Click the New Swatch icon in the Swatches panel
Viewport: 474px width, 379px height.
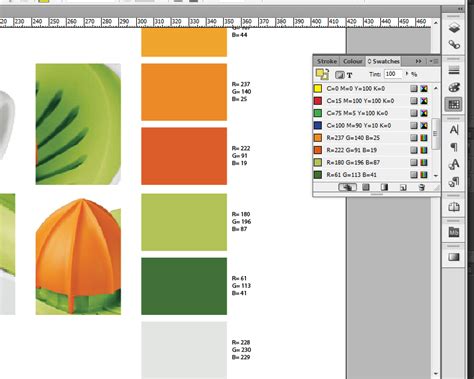tap(403, 187)
